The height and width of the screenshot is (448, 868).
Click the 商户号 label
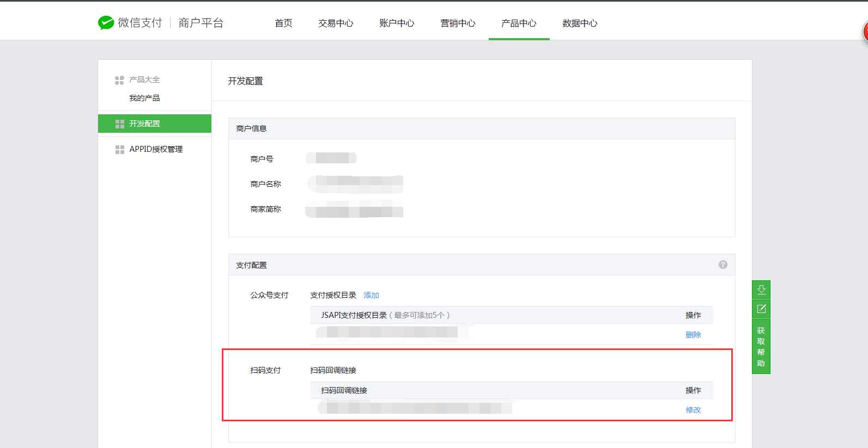click(262, 159)
